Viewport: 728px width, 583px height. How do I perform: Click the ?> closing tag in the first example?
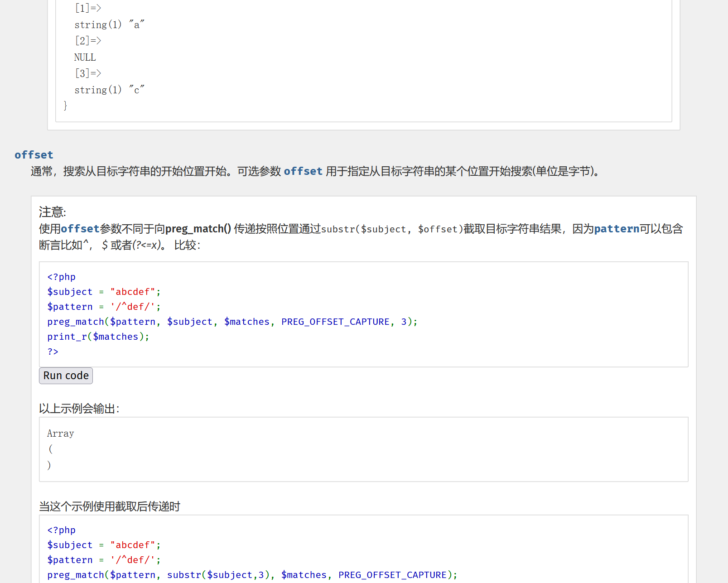coord(53,352)
